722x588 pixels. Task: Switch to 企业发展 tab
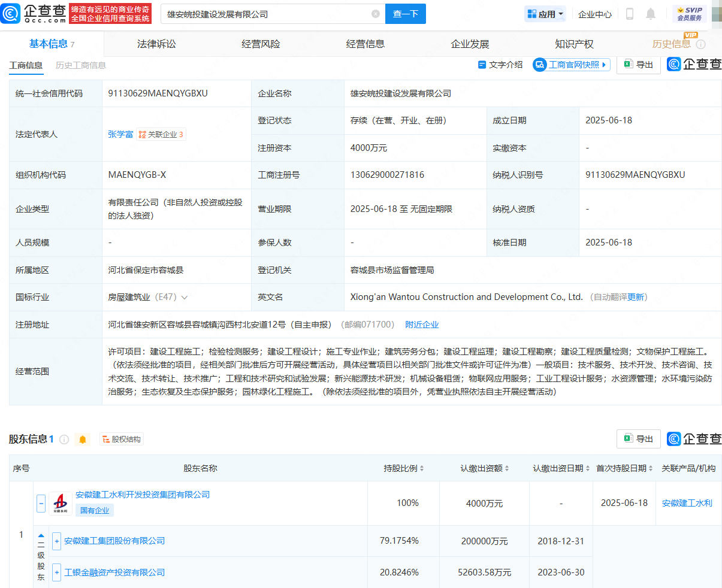coord(470,44)
